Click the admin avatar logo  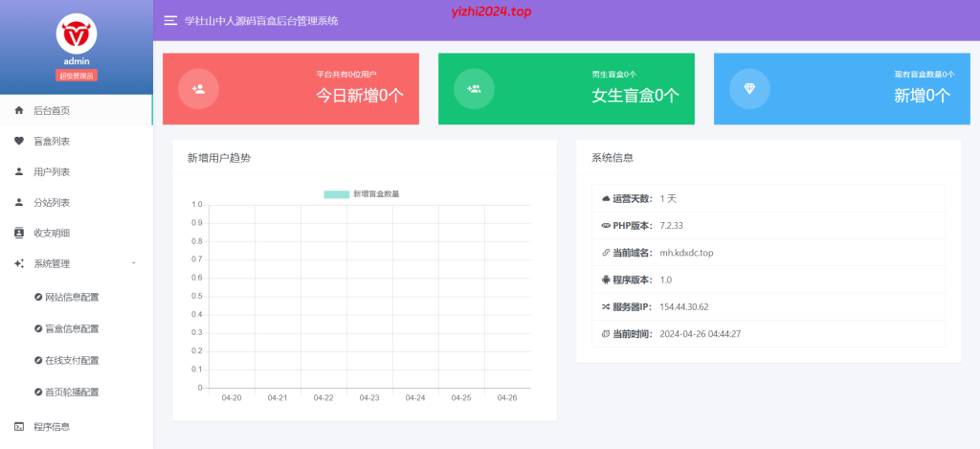pos(77,35)
